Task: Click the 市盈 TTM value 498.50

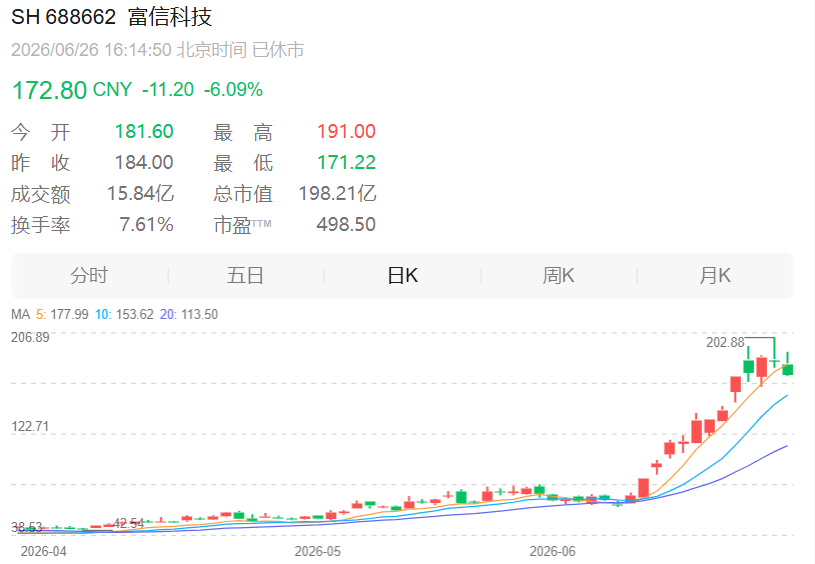Action: click(x=346, y=225)
